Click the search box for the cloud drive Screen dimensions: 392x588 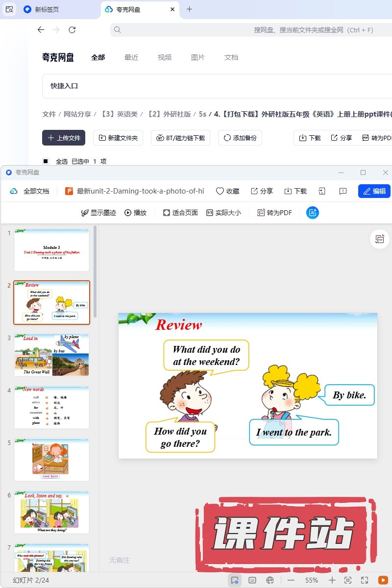[x=245, y=30]
